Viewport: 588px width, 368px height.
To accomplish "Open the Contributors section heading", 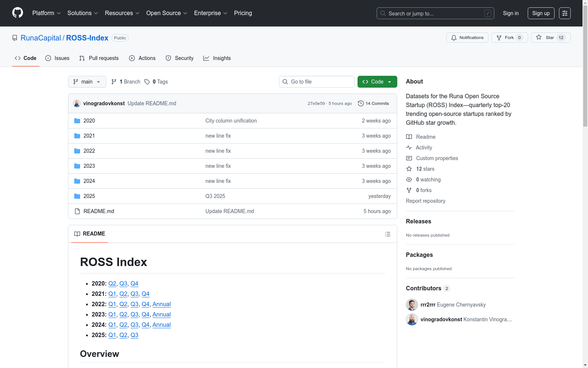I will [428, 288].
